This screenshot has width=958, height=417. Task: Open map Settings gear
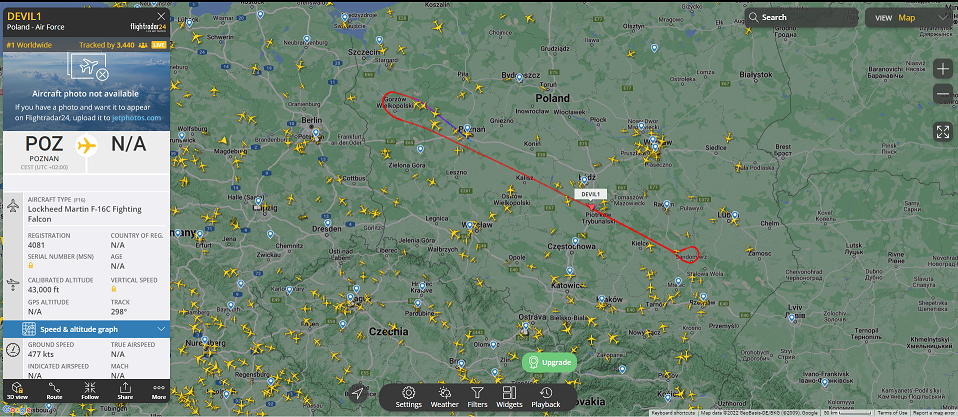[x=409, y=397]
